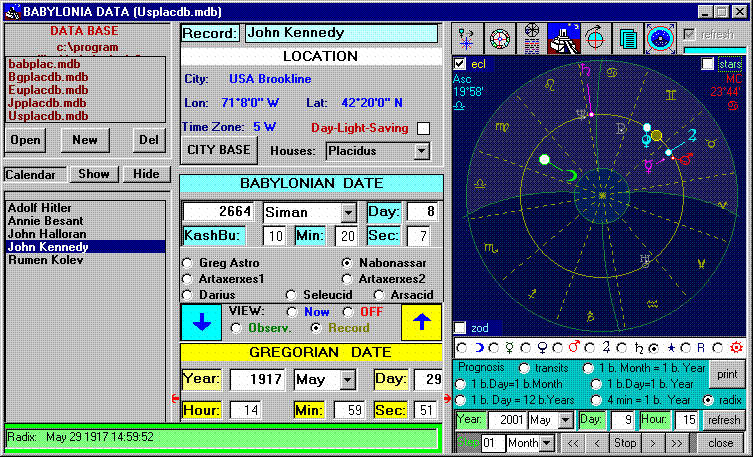The height and width of the screenshot is (457, 753).
Task: Select the Seleucid era radio button
Action: pyautogui.click(x=292, y=295)
